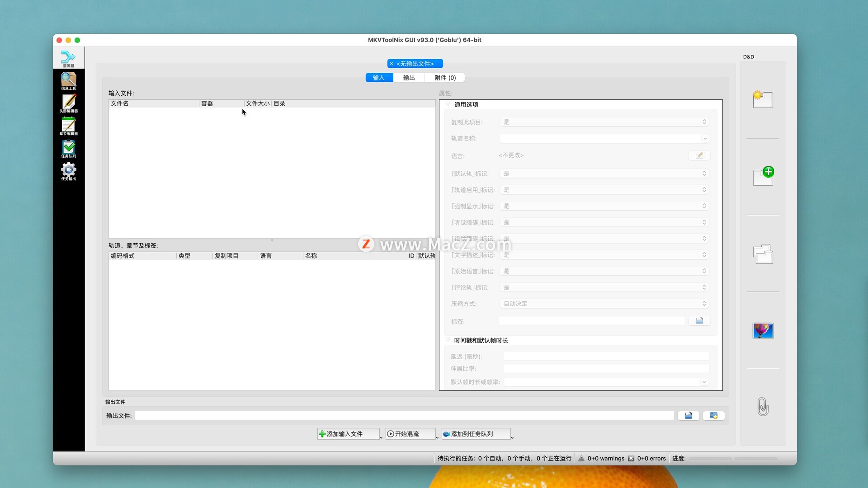868x488 pixels.
Task: Focus the 延迟 (毫秒) input field
Action: click(606, 357)
